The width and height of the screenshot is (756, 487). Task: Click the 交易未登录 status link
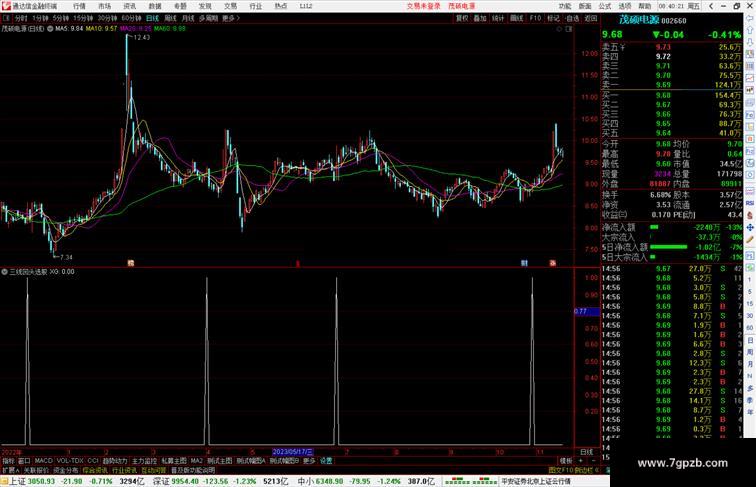click(x=423, y=6)
